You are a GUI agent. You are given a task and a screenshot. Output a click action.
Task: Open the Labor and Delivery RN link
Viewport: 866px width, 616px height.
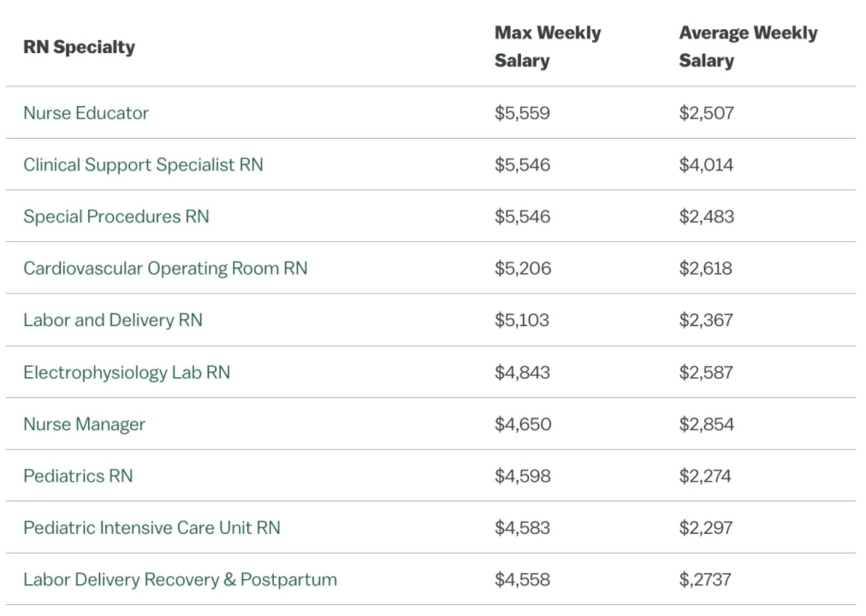click(113, 320)
